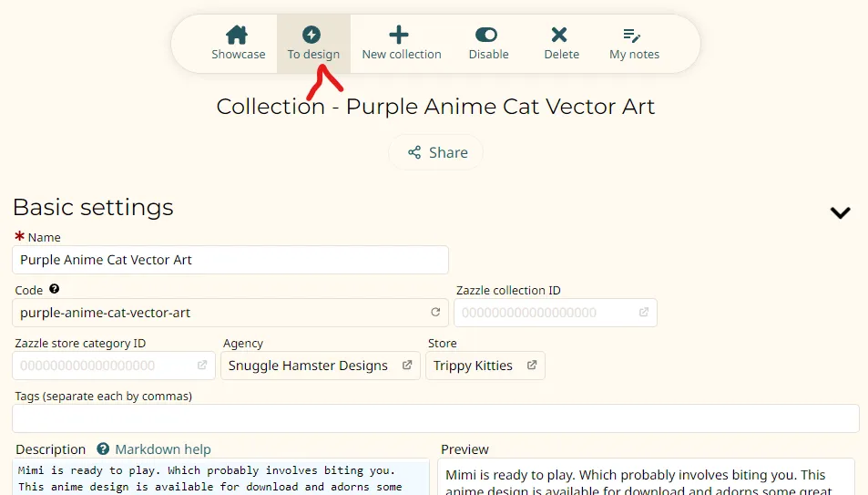Open My notes pencil icon
Viewport: 868px width, 495px height.
[631, 36]
